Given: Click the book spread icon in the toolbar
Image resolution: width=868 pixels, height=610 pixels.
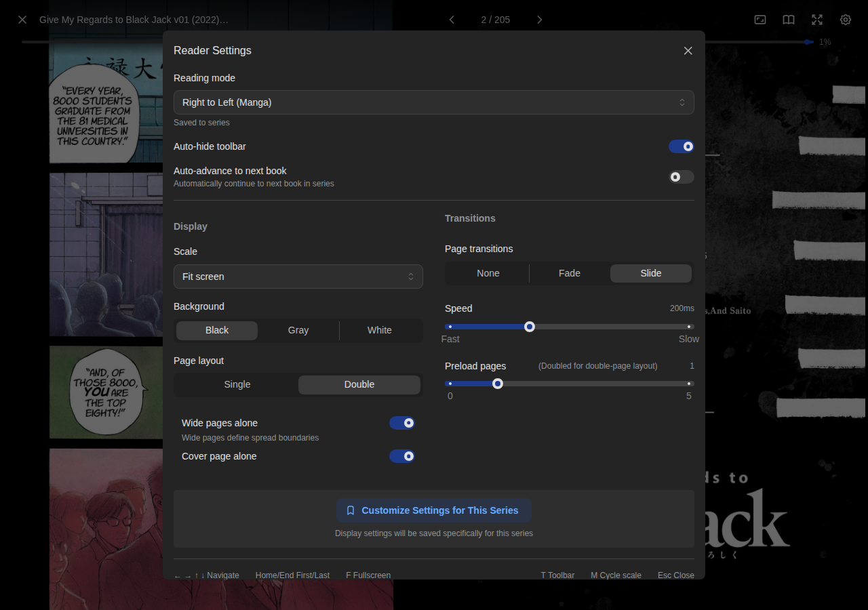Looking at the screenshot, I should click(788, 20).
